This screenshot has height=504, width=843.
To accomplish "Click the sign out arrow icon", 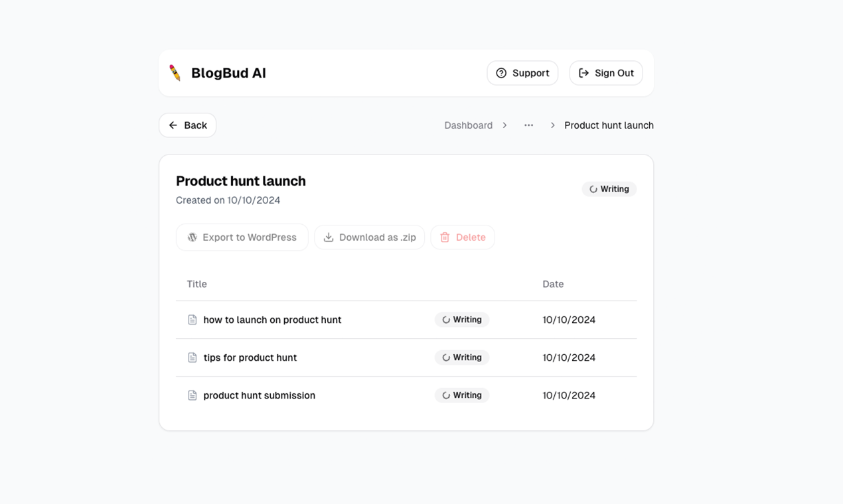I will [x=583, y=73].
